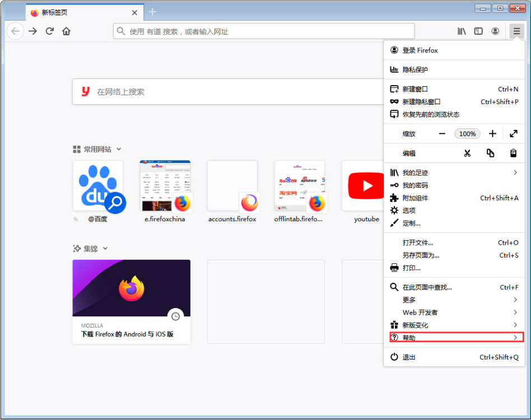The height and width of the screenshot is (420, 531).
Task: Select 打开文件... menu item
Action: pos(454,242)
